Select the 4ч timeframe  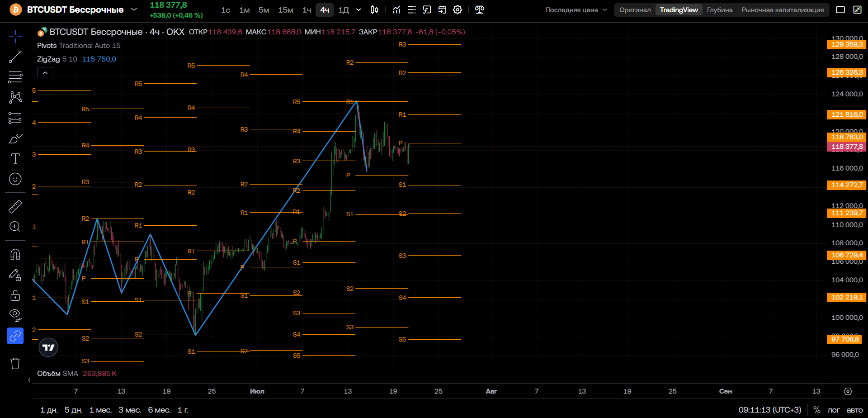325,9
